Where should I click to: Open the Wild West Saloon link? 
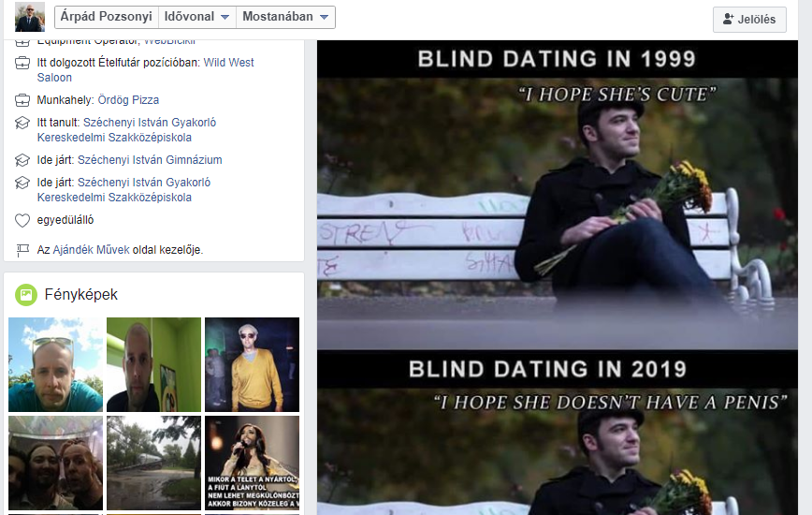146,70
